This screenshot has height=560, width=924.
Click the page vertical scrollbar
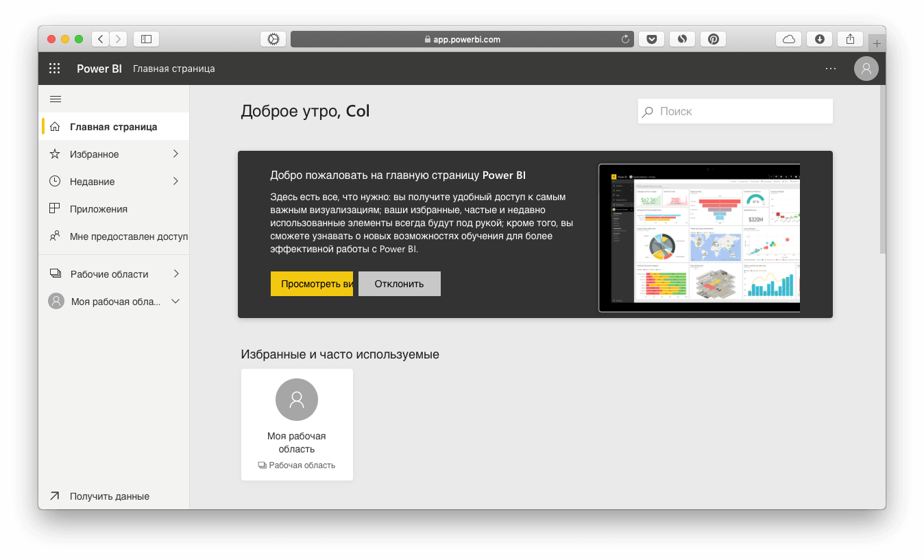pos(883,170)
